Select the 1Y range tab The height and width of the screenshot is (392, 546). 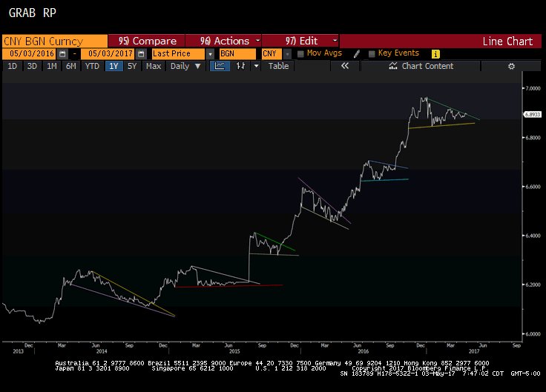pyautogui.click(x=114, y=66)
